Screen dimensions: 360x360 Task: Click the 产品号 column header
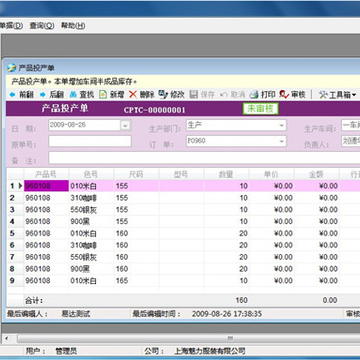46,174
